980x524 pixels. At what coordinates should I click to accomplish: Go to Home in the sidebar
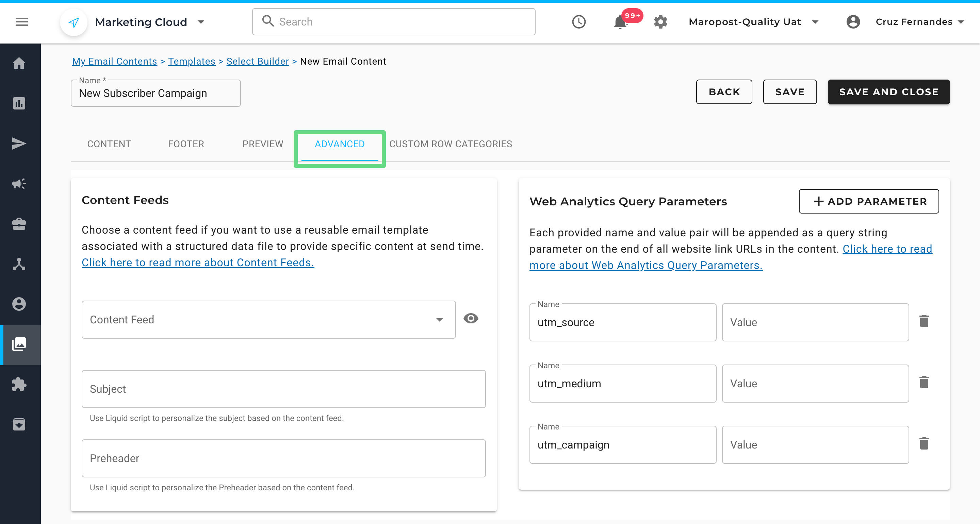coord(19,63)
